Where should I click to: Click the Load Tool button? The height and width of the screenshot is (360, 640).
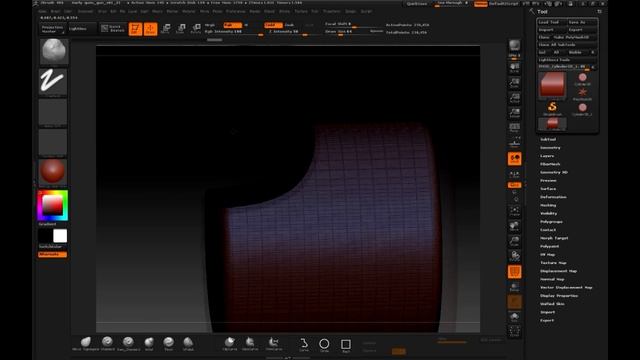552,22
